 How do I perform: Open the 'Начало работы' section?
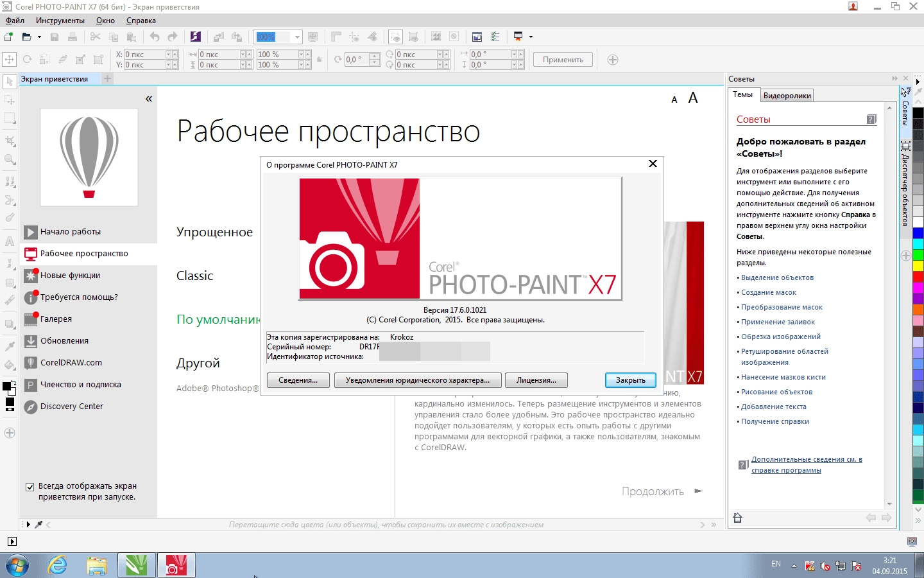[70, 232]
